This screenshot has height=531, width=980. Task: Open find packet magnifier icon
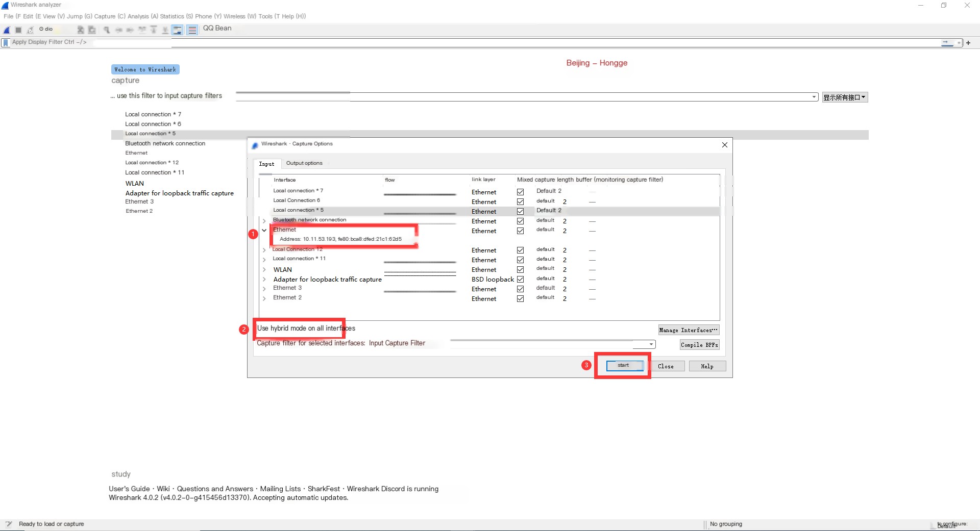107,30
